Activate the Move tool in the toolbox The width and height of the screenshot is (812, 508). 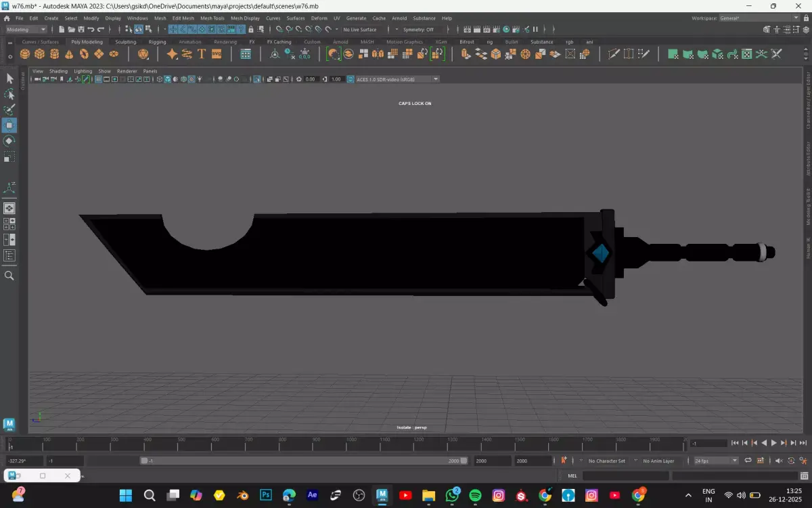coord(9,125)
